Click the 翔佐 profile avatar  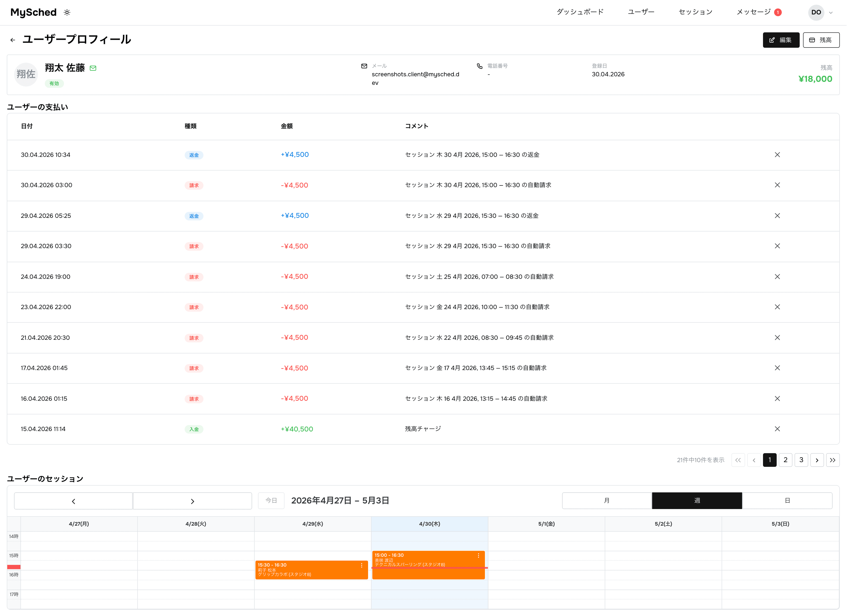(26, 75)
